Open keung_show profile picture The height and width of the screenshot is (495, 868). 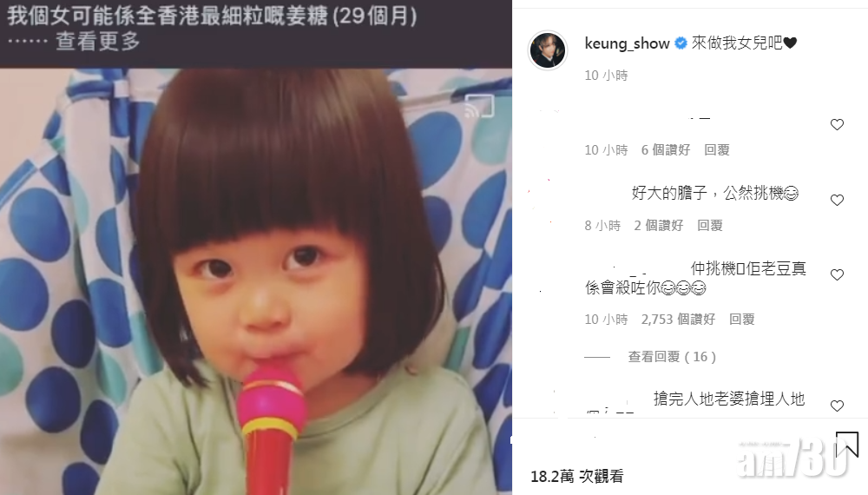coord(548,50)
